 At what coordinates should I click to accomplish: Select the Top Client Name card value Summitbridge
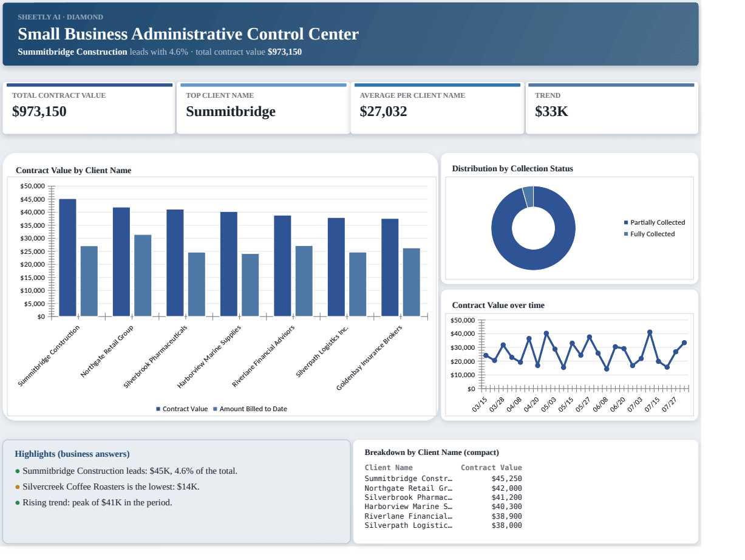(x=231, y=112)
